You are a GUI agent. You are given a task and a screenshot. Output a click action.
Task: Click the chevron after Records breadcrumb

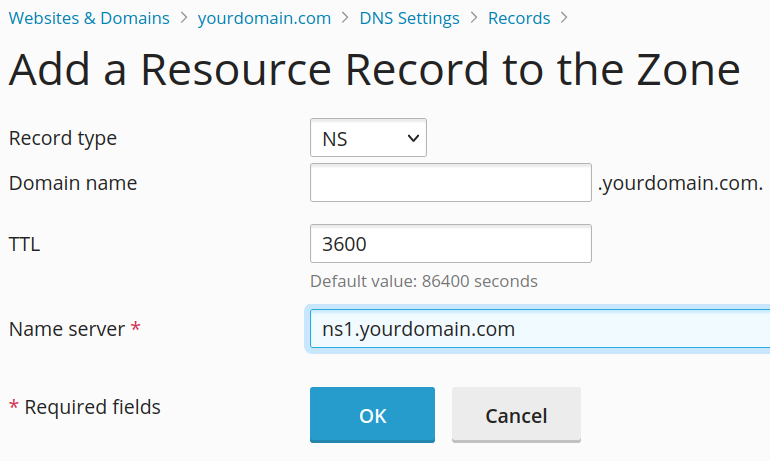(565, 18)
